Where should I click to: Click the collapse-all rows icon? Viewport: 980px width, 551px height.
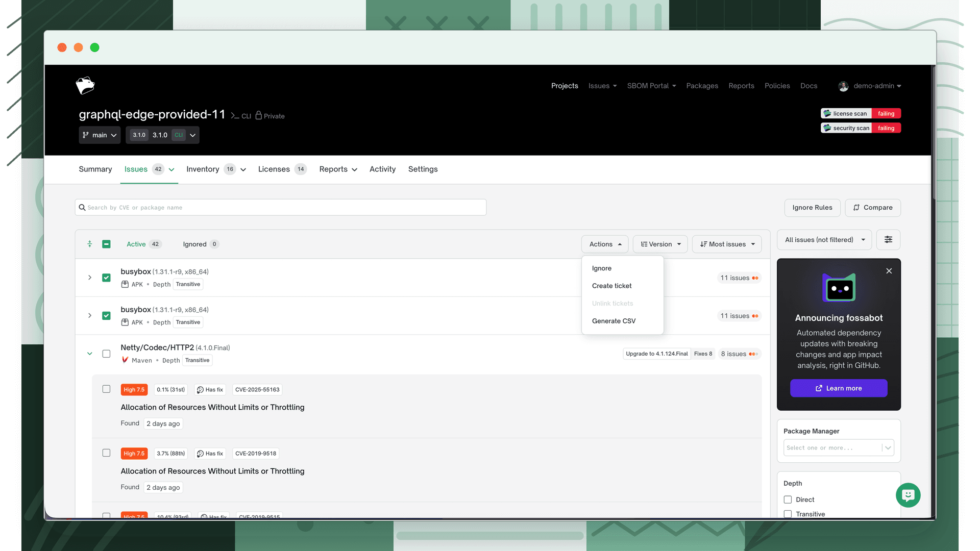(90, 244)
